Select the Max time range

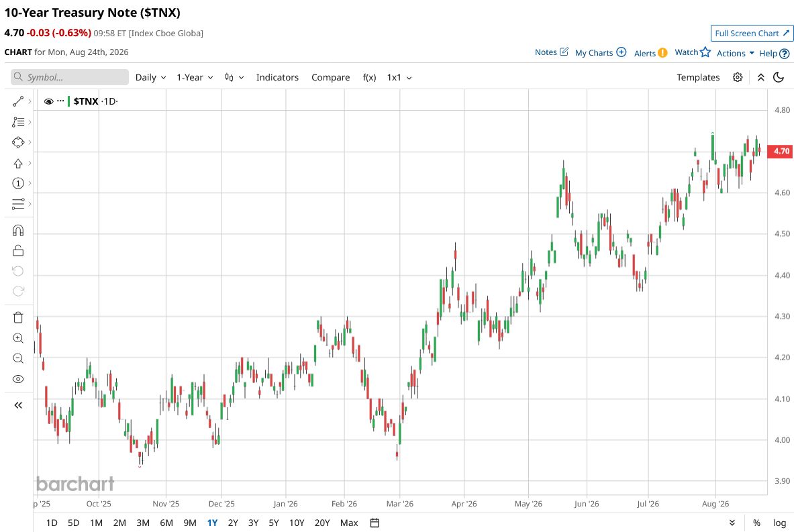coord(349,523)
